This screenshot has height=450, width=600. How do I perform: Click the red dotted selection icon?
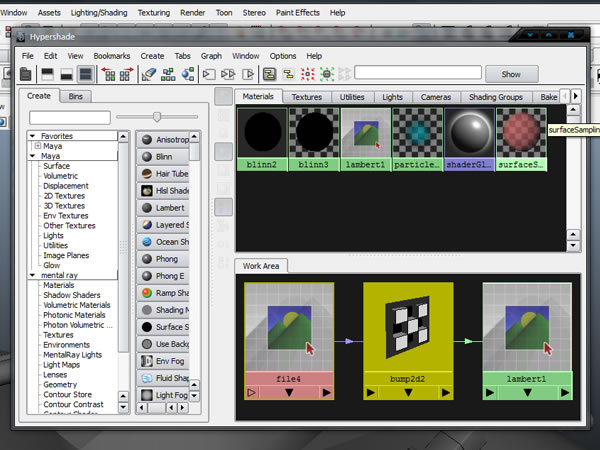click(x=307, y=74)
